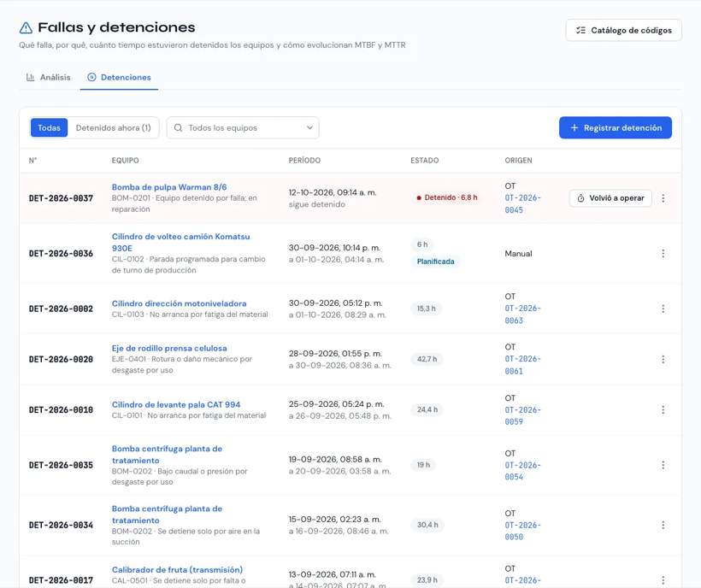Viewport: 701px width, 588px height.
Task: Click the 19 h duration badge
Action: 423,465
